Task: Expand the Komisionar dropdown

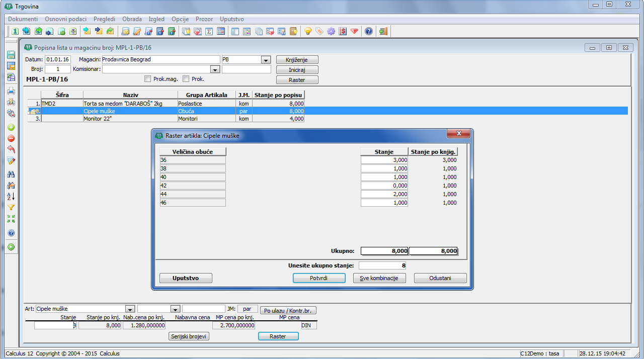Action: coord(215,69)
